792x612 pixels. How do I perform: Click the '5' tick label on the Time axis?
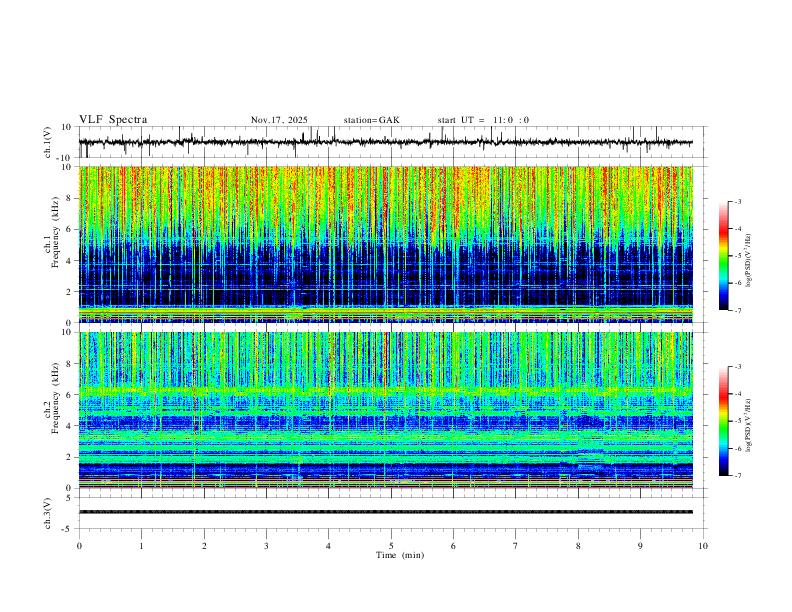[x=391, y=546]
